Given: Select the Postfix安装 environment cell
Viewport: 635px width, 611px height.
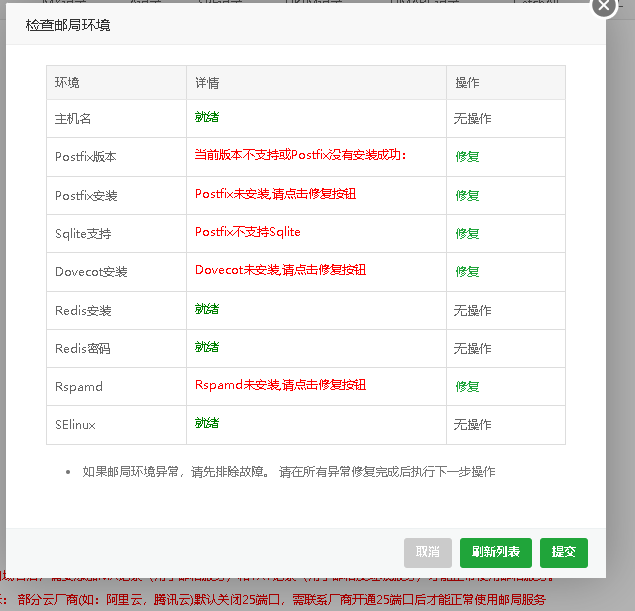Looking at the screenshot, I should click(117, 196).
